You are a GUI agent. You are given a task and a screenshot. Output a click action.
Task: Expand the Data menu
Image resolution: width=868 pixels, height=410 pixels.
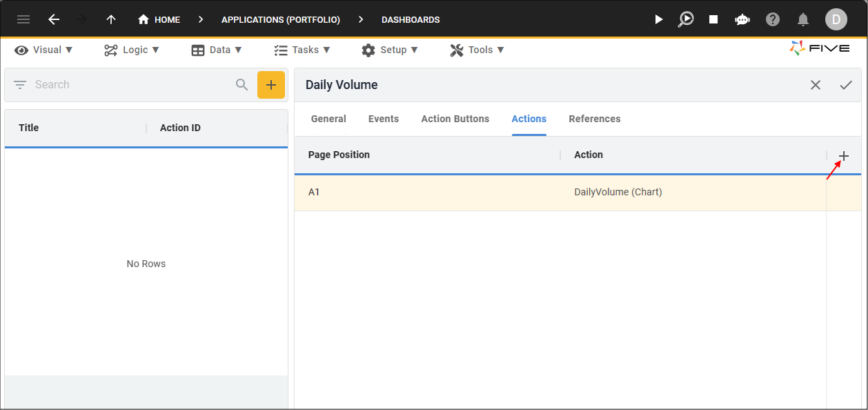pos(217,50)
